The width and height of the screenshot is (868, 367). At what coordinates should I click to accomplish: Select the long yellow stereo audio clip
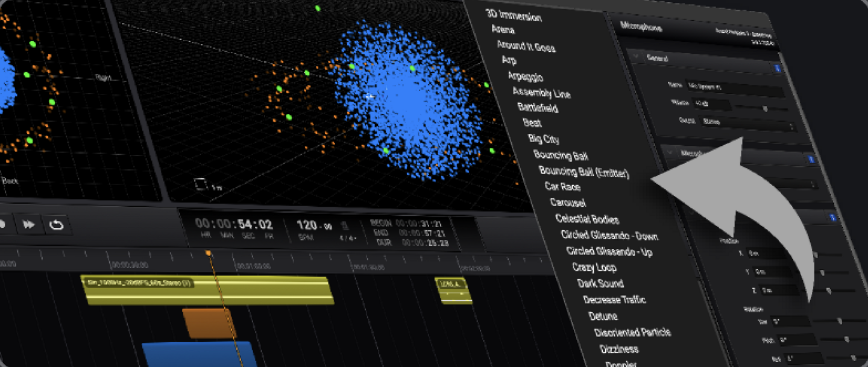coord(207,289)
